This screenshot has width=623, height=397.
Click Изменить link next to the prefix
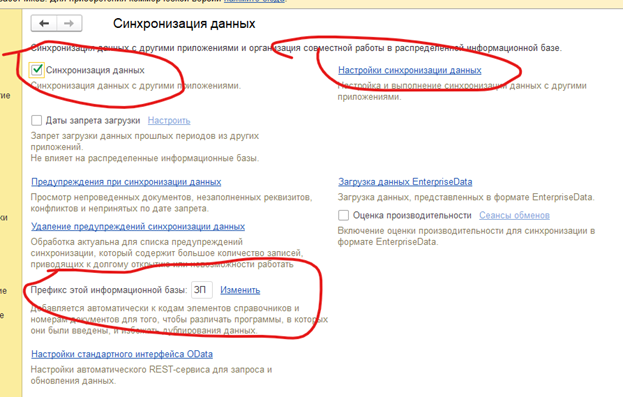point(240,290)
